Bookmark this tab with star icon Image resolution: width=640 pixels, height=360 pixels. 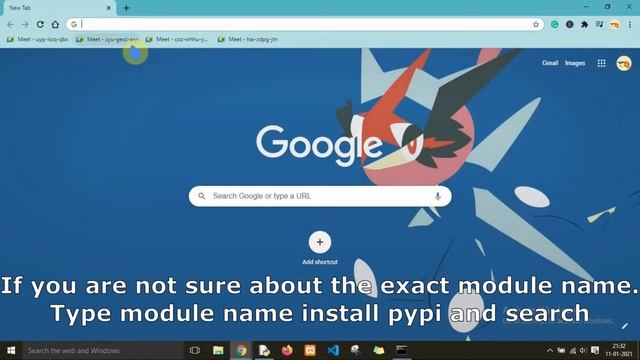coord(536,24)
